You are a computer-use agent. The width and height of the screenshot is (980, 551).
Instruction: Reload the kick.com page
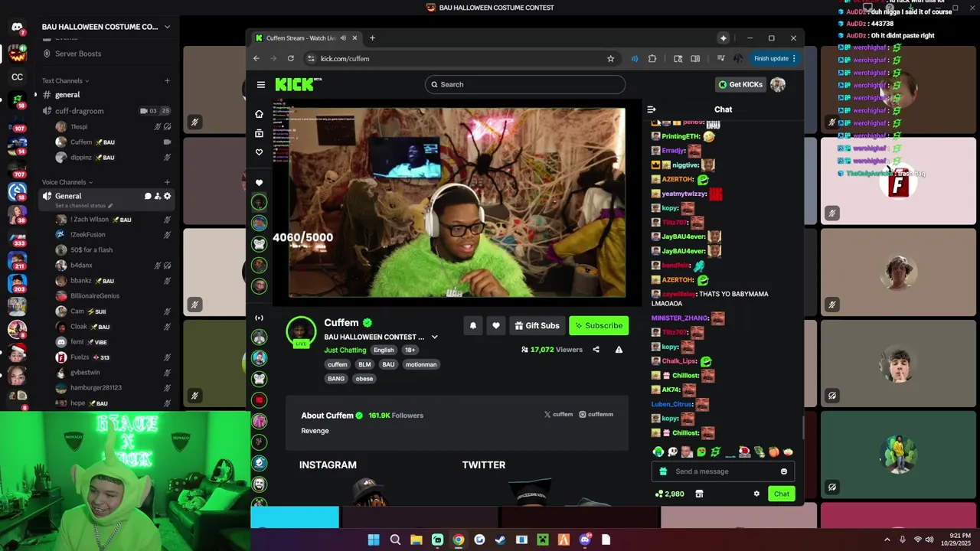(290, 58)
